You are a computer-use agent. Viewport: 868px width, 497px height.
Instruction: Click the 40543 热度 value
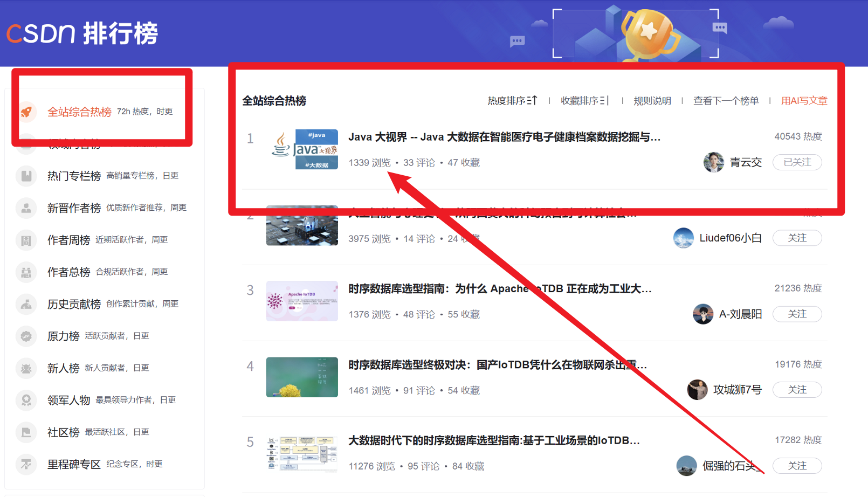tap(798, 136)
